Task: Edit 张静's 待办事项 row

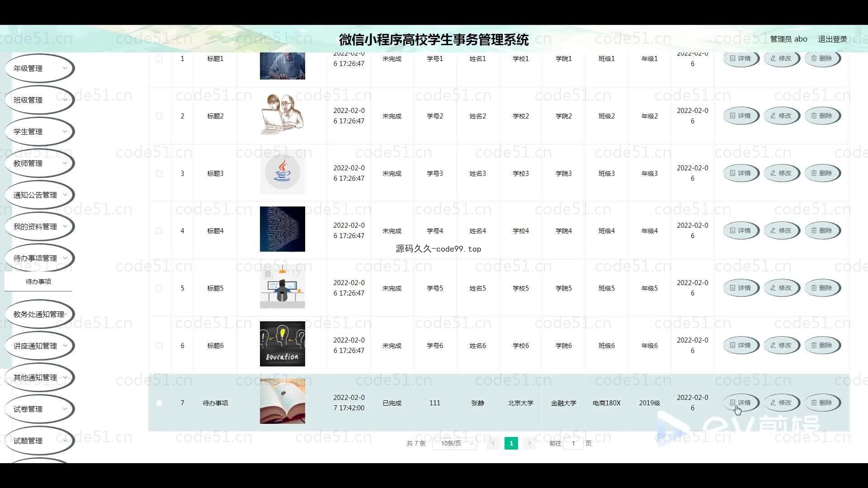Action: (x=781, y=403)
